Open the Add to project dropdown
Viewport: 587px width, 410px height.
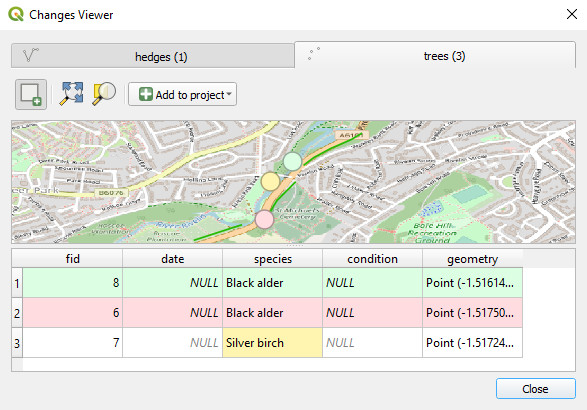[182, 94]
